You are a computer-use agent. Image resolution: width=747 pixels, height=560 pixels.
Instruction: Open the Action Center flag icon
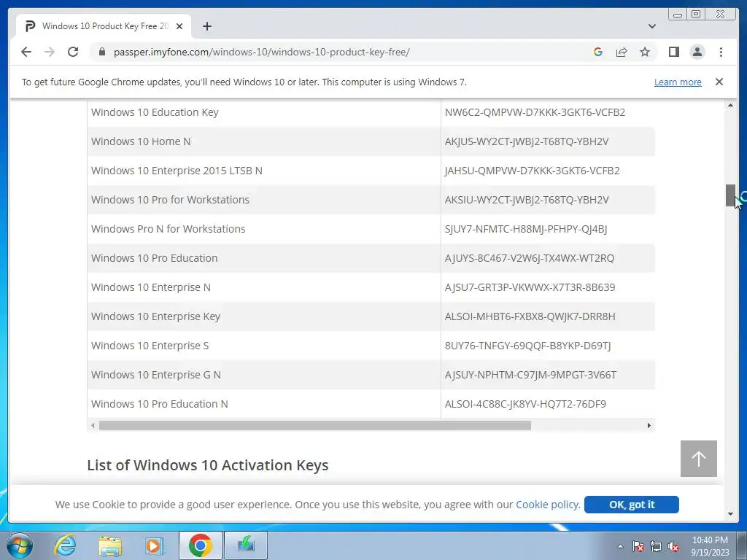(x=638, y=546)
